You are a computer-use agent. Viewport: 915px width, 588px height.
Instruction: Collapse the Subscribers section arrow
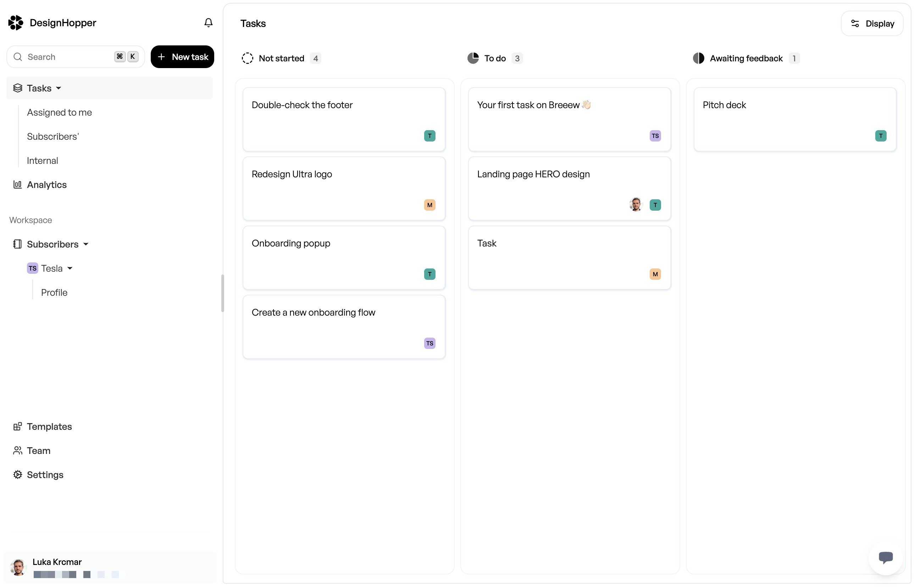coord(86,244)
